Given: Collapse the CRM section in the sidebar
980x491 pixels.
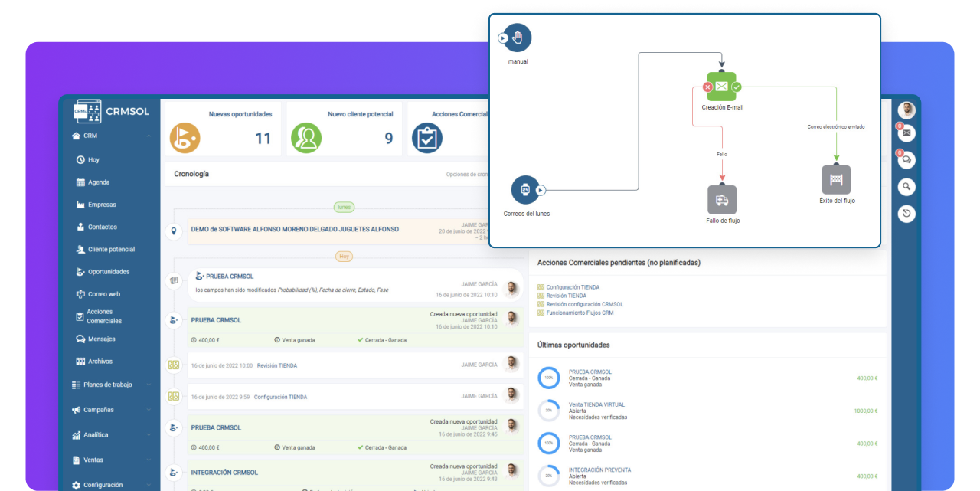Looking at the screenshot, I should point(148,136).
